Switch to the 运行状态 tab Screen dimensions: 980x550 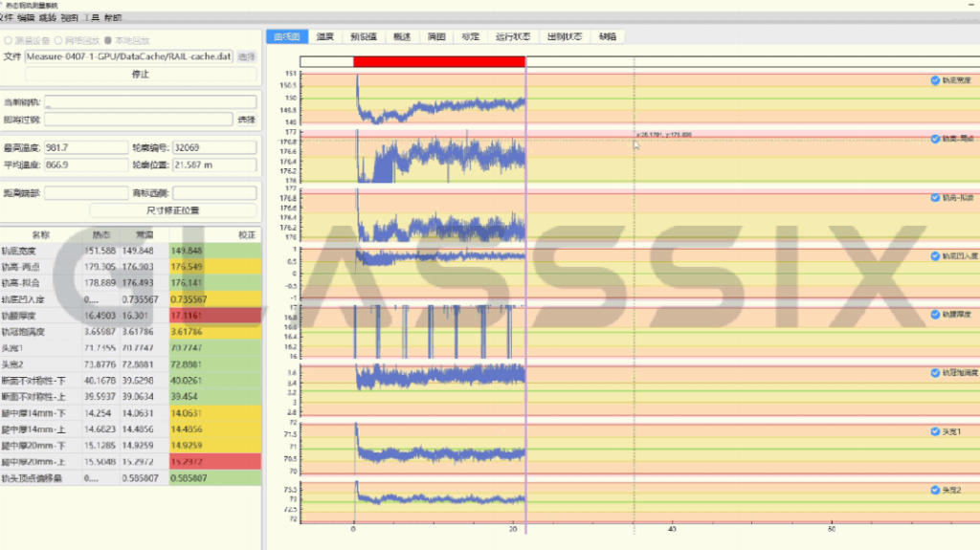(x=513, y=37)
